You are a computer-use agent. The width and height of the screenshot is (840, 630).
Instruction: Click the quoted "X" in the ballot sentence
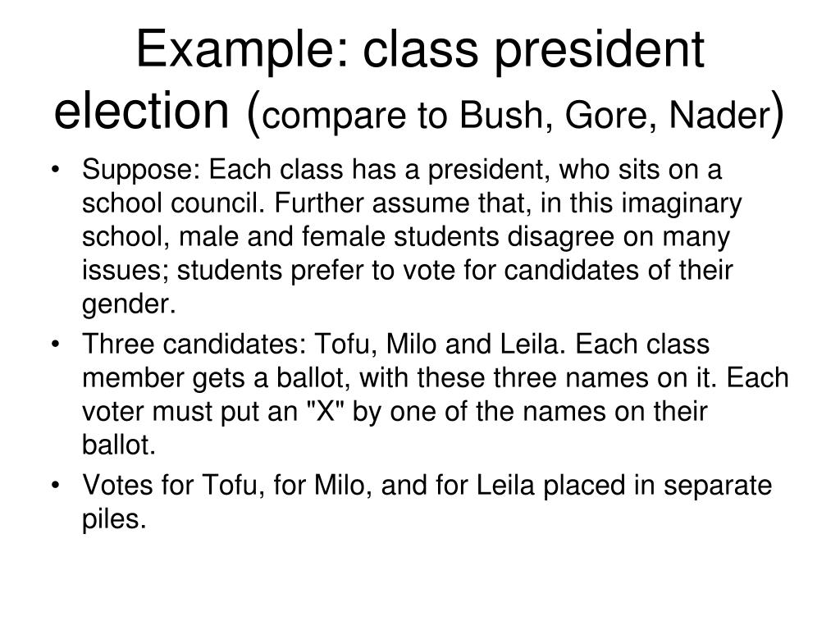(x=325, y=412)
